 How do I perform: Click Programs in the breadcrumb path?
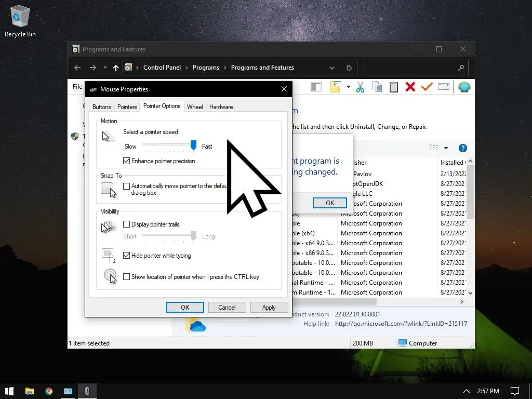pos(206,68)
